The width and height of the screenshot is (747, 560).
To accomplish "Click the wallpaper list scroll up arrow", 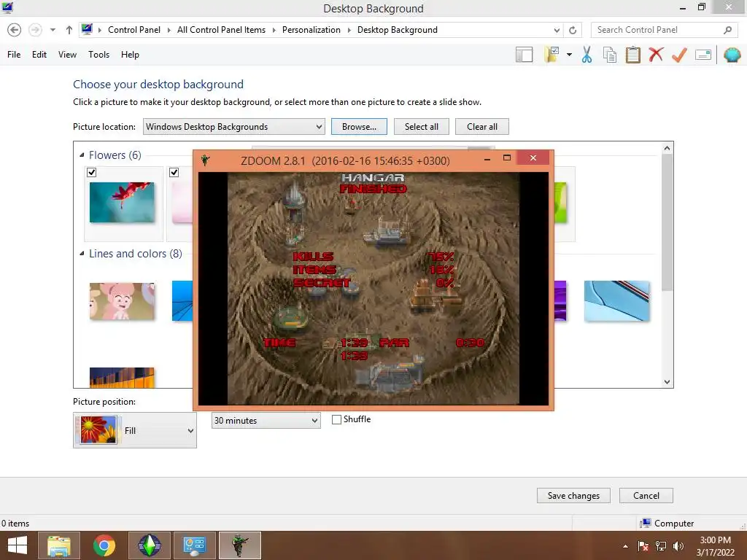I will pos(667,148).
